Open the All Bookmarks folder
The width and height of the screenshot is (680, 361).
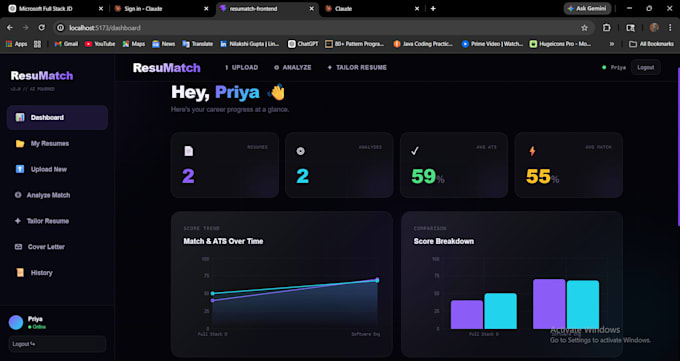tap(652, 44)
